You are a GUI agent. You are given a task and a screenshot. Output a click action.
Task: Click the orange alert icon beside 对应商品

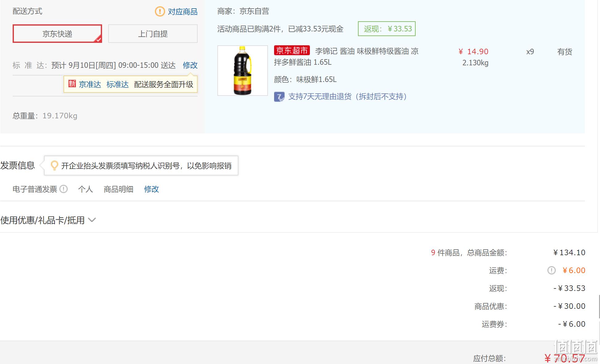[x=160, y=11]
